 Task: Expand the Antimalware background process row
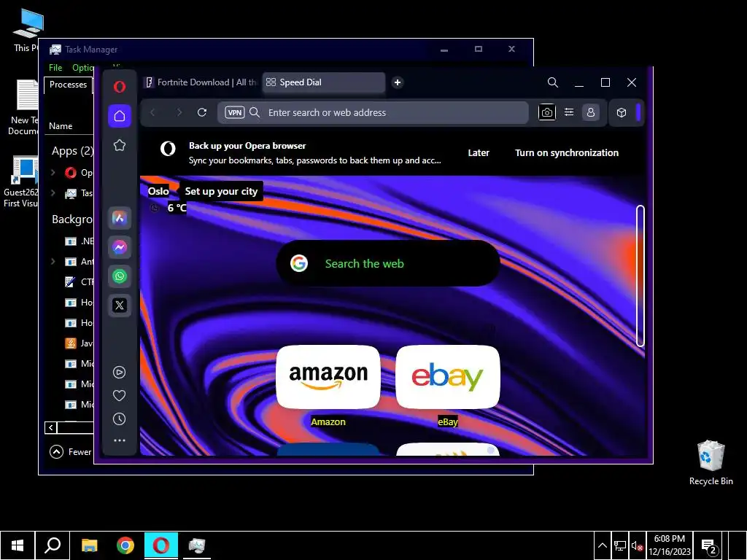[53, 262]
